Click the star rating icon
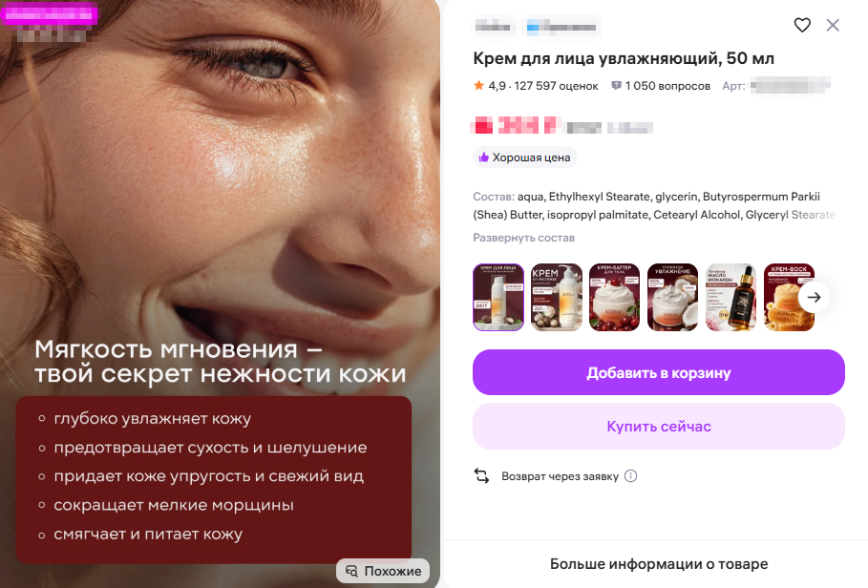This screenshot has height=588, width=868. pos(478,85)
